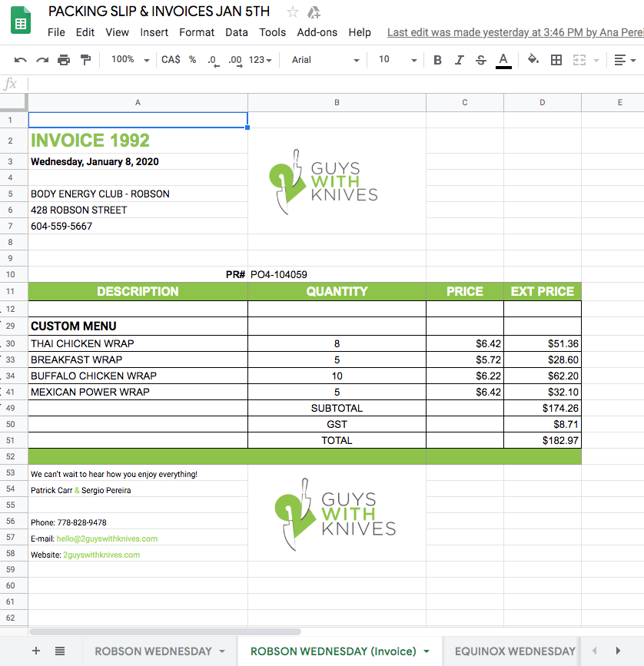Viewport: 644px width, 666px height.
Task: Open the all sheets list
Action: 60,651
